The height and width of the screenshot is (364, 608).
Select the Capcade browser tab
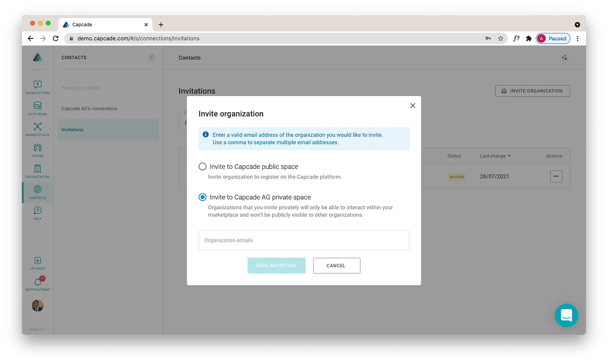pyautogui.click(x=105, y=24)
